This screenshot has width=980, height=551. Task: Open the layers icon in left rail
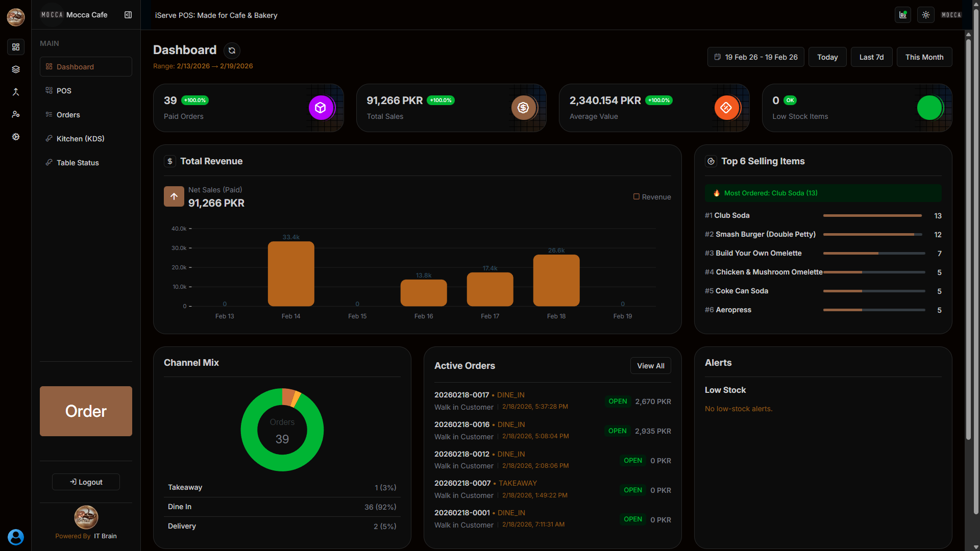[x=16, y=69]
